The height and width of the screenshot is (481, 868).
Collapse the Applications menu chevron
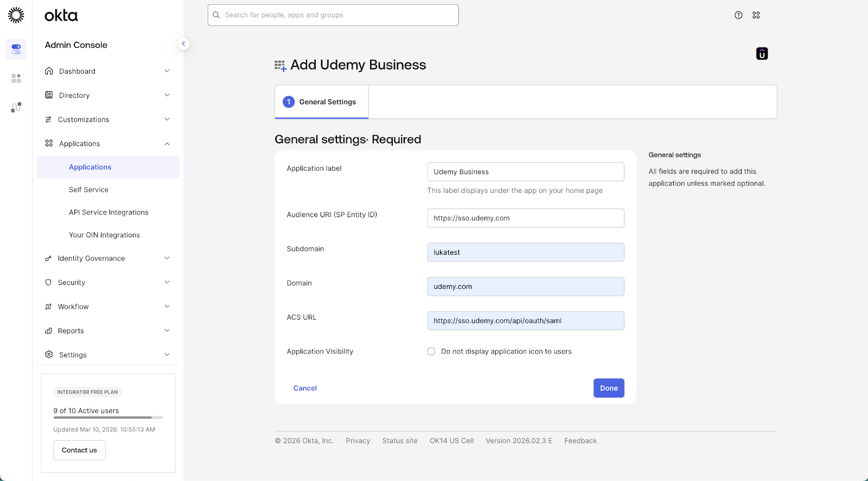point(167,143)
